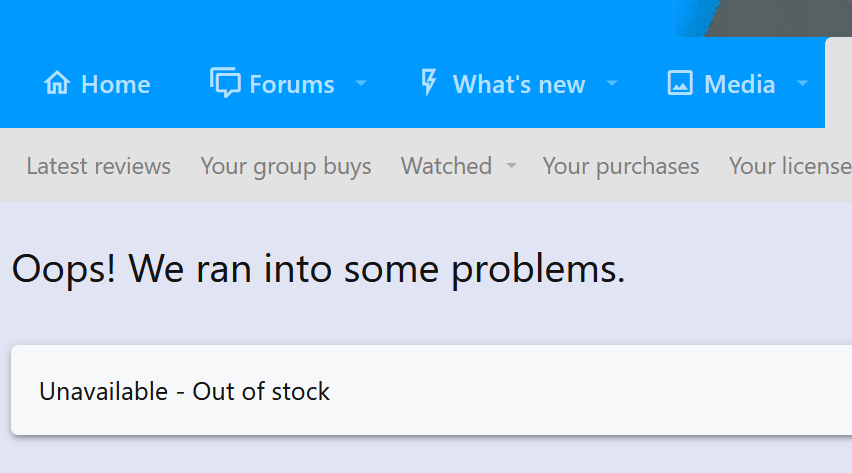This screenshot has width=852, height=473.
Task: Select the Forums text label
Action: point(292,84)
